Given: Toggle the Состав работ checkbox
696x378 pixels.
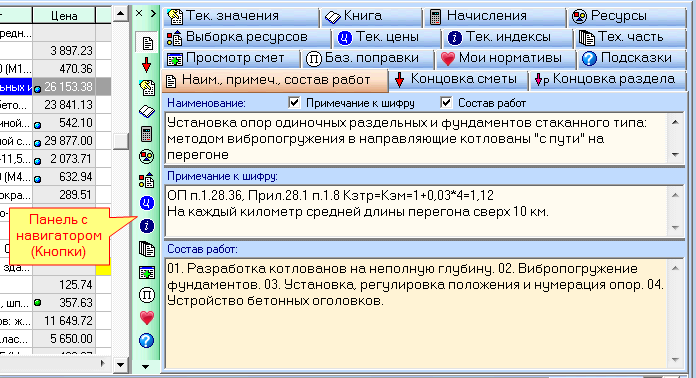Looking at the screenshot, I should (x=447, y=103).
